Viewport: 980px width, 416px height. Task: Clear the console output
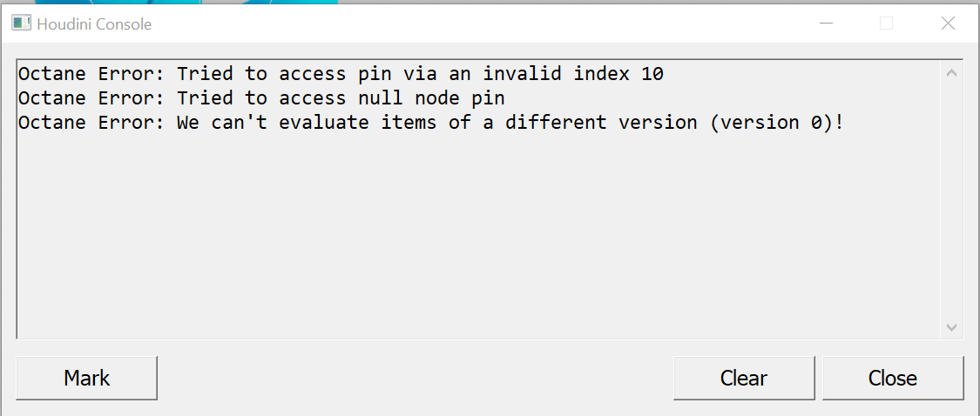(743, 378)
